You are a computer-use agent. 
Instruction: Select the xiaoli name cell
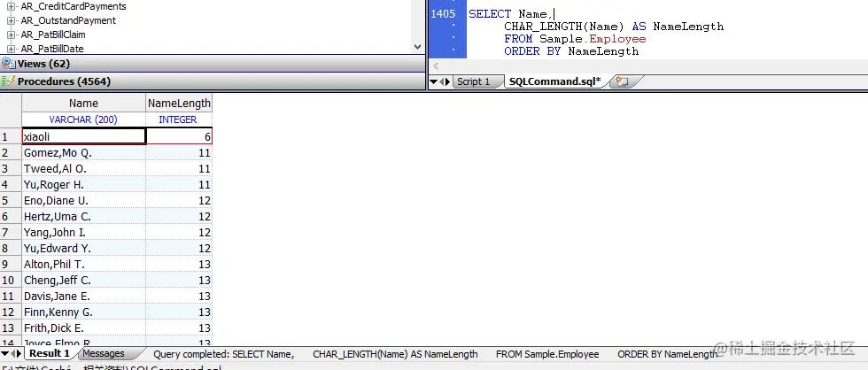(83, 136)
